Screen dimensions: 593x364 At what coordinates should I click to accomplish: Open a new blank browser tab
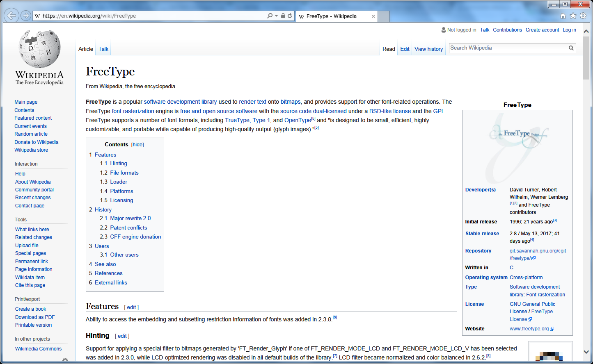pyautogui.click(x=383, y=16)
